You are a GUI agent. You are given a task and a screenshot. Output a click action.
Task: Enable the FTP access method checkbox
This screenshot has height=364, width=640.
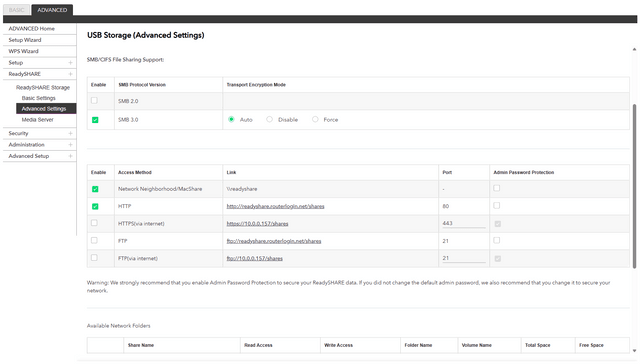point(94,240)
